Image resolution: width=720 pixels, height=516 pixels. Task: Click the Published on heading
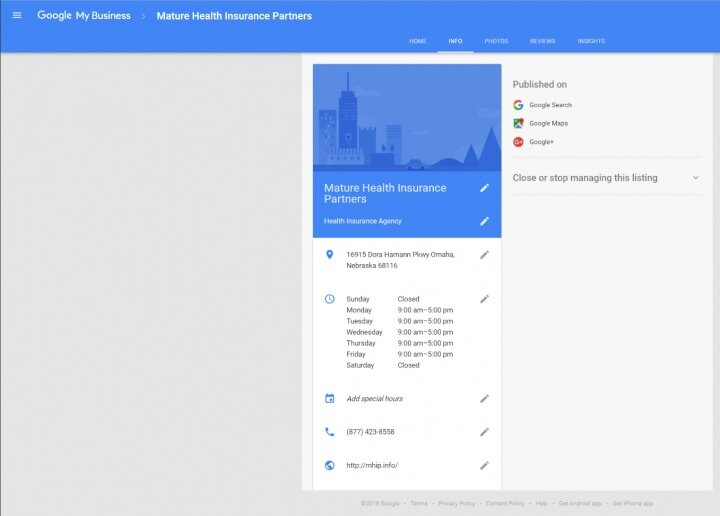click(540, 84)
